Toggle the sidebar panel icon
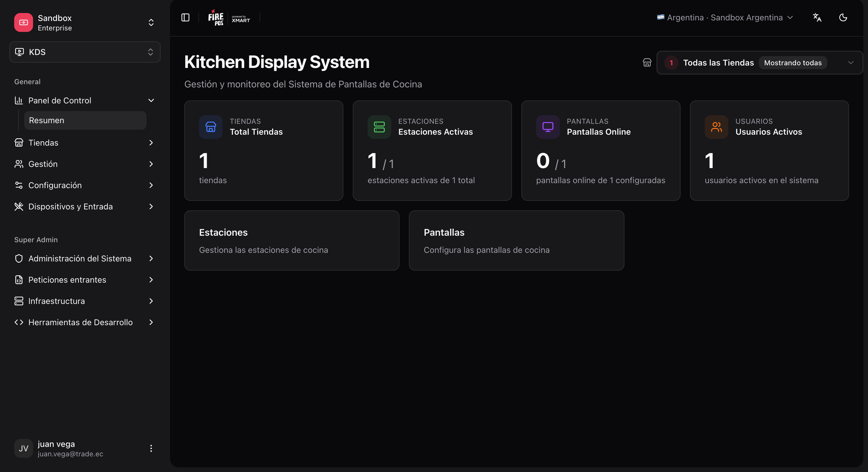Viewport: 868px width, 472px height. (185, 17)
